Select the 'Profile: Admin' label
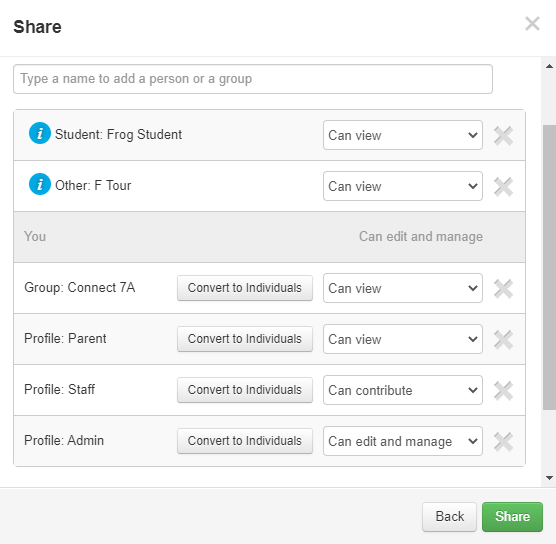Viewport: 556px width, 544px height. (x=64, y=440)
